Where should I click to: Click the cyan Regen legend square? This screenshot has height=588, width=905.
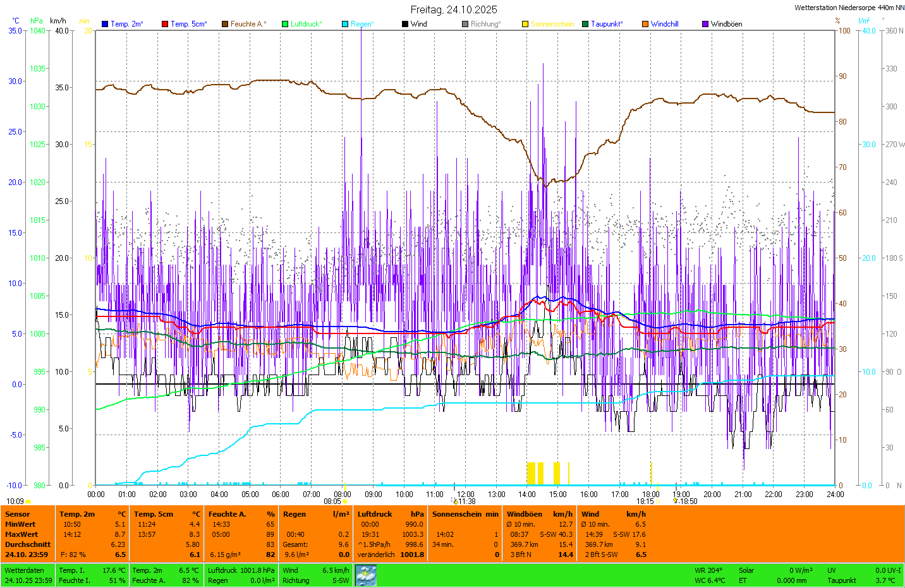345,24
